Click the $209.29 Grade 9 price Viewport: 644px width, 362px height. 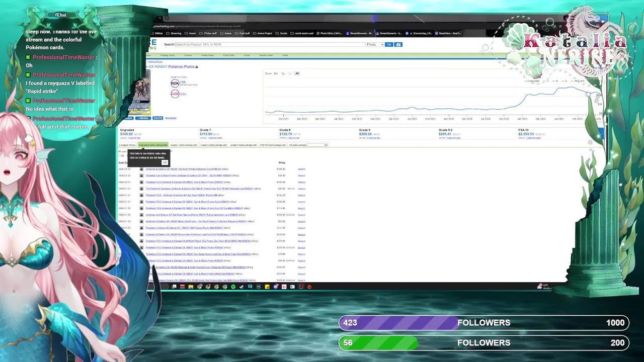[x=365, y=134]
